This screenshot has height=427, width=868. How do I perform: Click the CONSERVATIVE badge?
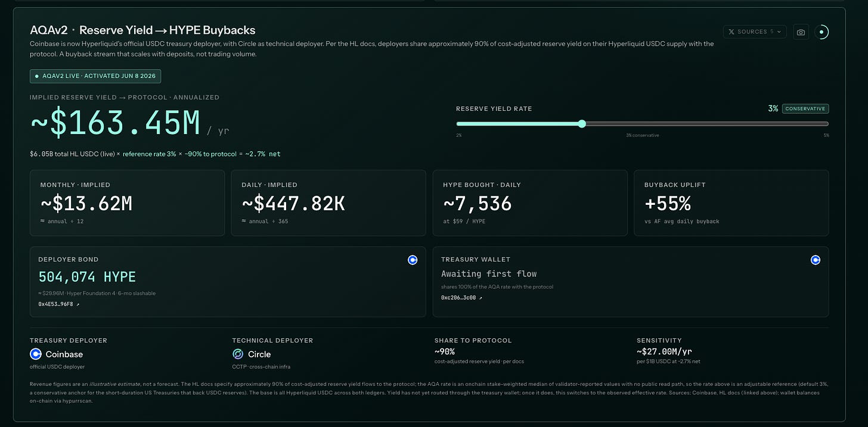tap(805, 109)
